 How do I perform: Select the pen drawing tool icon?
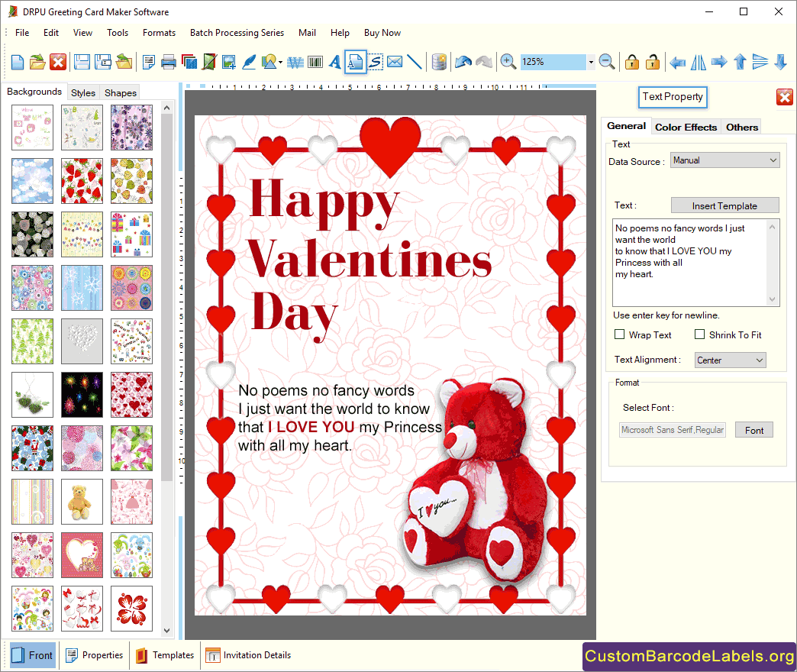point(249,62)
